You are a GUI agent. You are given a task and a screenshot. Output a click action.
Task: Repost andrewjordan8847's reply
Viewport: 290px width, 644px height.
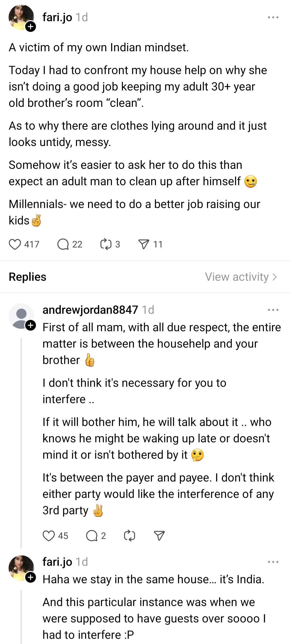tap(129, 536)
